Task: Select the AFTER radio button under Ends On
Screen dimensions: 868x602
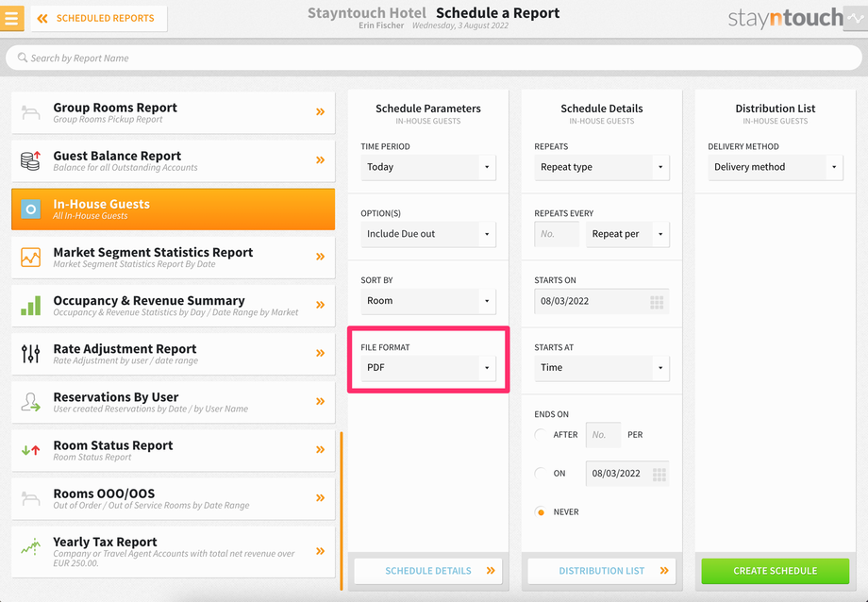Action: 541,435
